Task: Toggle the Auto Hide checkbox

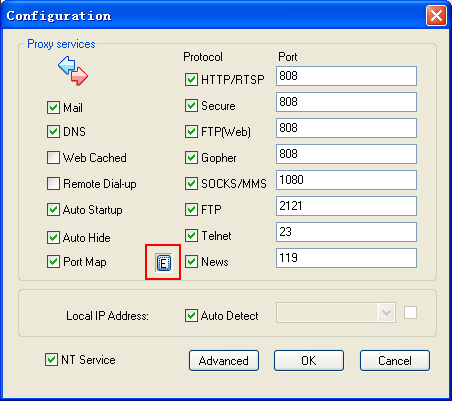Action: click(x=53, y=238)
